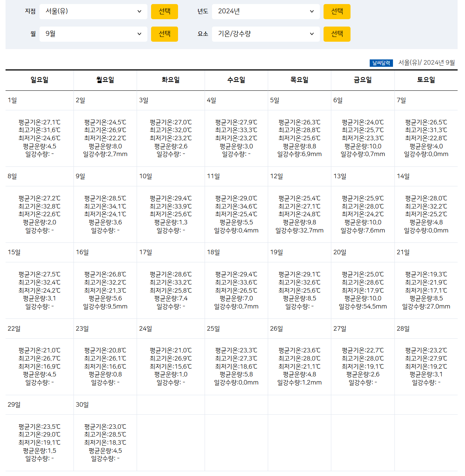Click the 선택 button next to 요소
Viewport: 465px width, 476px height.
[337, 34]
